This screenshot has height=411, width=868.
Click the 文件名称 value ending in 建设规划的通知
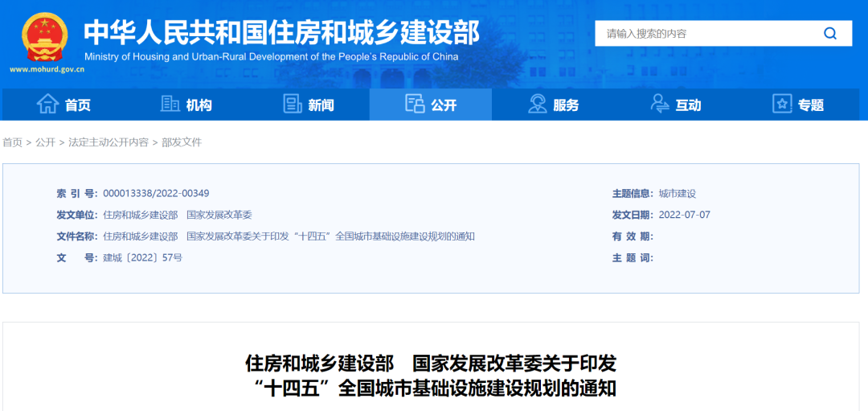[289, 236]
